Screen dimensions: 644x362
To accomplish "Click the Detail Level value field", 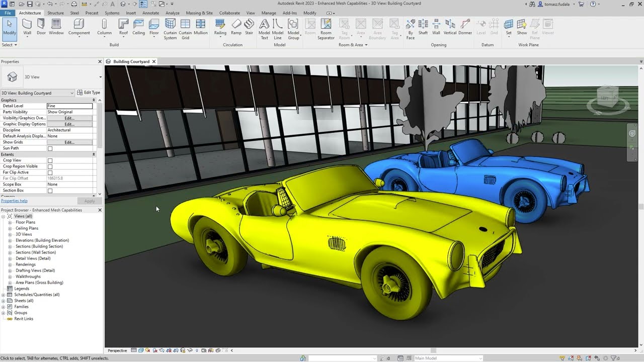I will (x=69, y=106).
